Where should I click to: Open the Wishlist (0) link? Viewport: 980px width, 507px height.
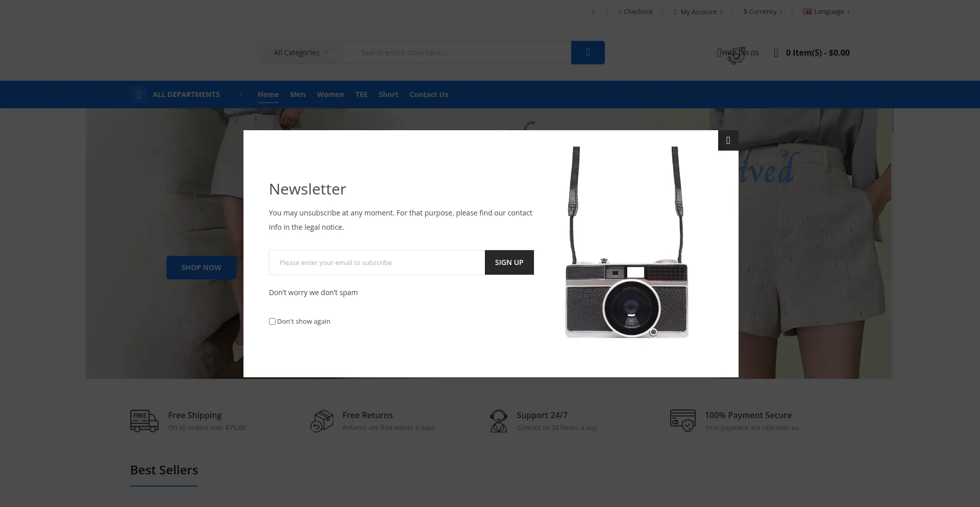click(738, 53)
